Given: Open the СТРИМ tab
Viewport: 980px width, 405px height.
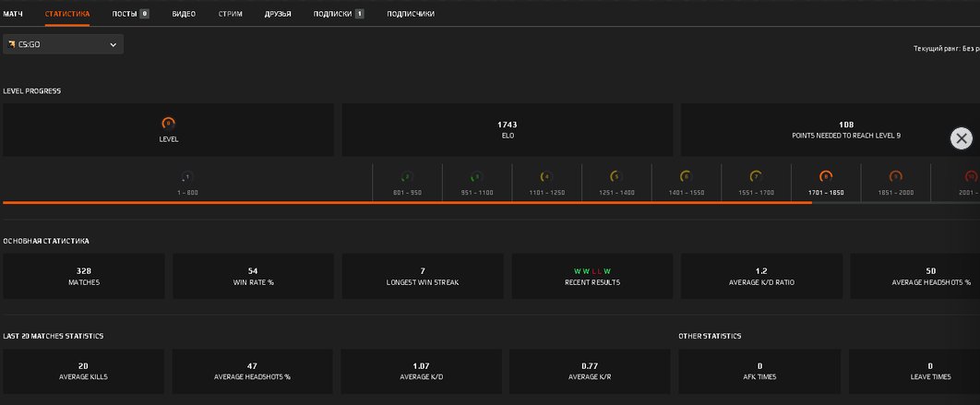Looking at the screenshot, I should 231,14.
